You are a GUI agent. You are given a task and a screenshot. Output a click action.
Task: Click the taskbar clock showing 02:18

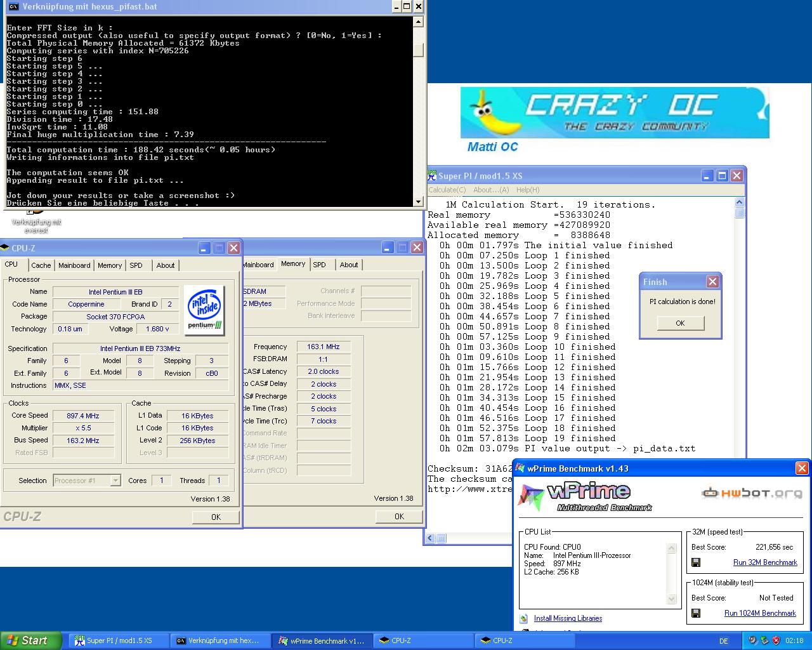click(794, 641)
